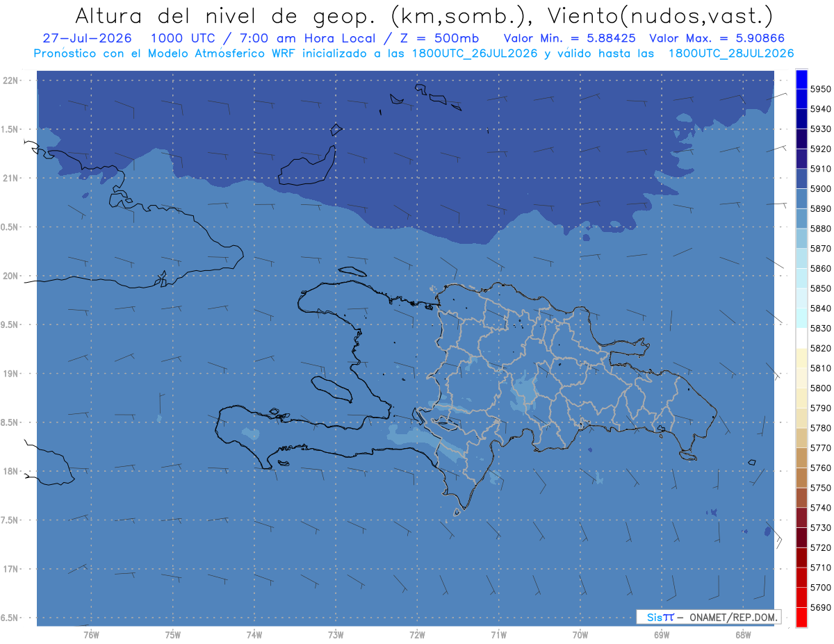Screen dimensions: 834x644
Task: Click the "18N" latitude axis label
Action: 10,471
